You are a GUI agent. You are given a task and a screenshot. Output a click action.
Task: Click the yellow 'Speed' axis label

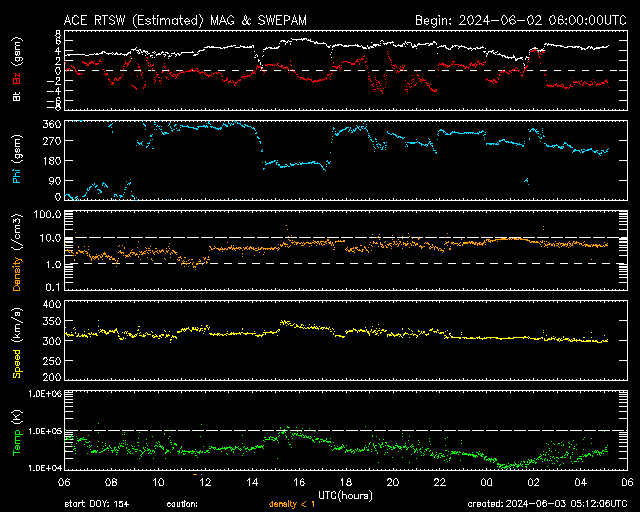click(x=17, y=364)
